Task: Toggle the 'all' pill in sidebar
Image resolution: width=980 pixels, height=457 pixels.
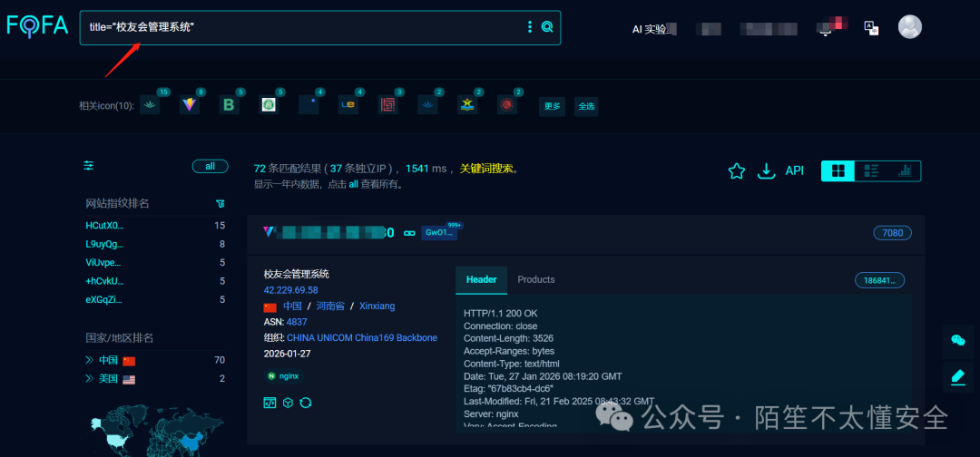Action: [x=210, y=166]
